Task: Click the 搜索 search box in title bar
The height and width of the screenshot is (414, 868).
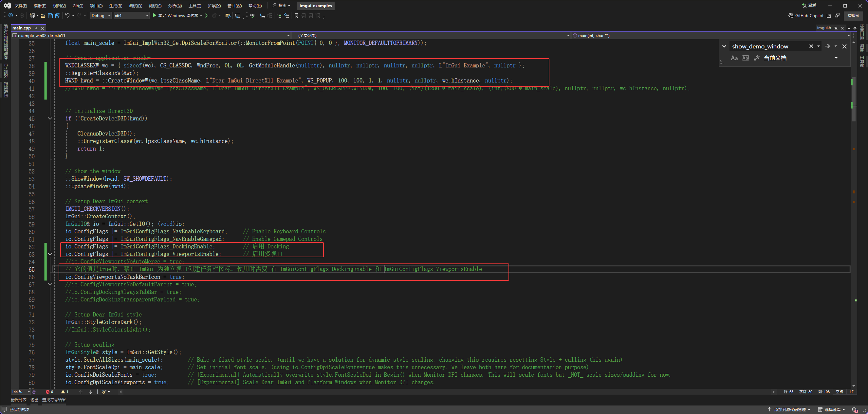Action: coord(281,5)
